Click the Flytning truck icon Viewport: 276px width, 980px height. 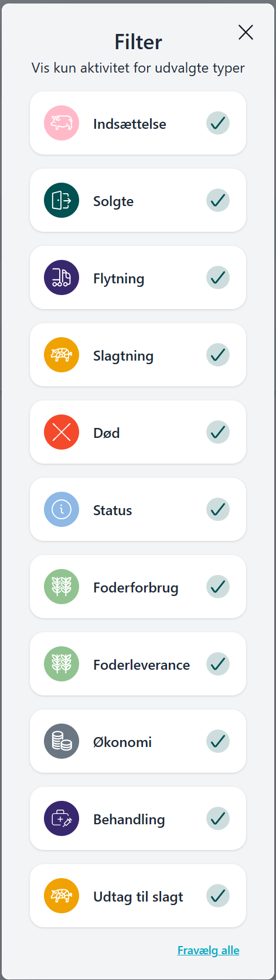(x=62, y=277)
